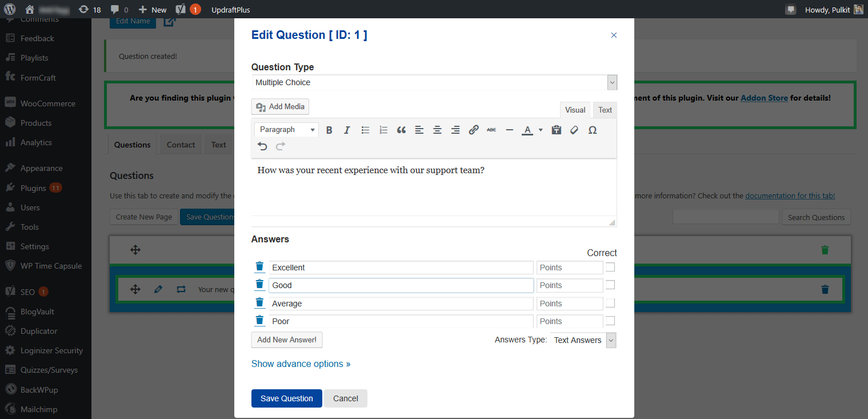868x419 pixels.
Task: Apply italic formatting in the editor toolbar
Action: (347, 130)
